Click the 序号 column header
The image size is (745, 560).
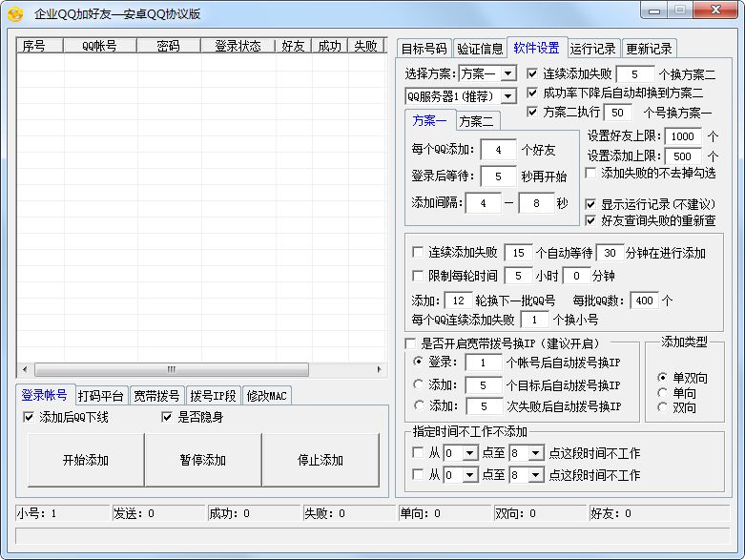pos(40,46)
